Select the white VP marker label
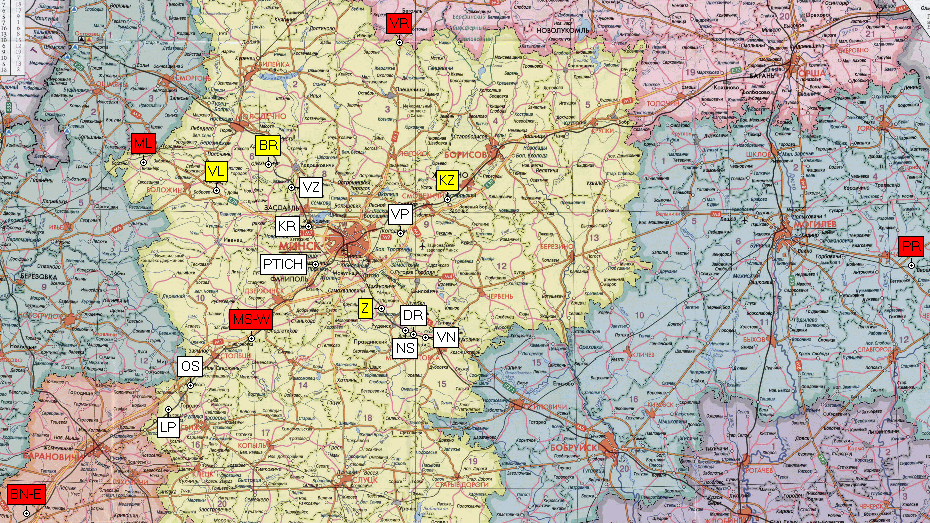The image size is (930, 523). (400, 215)
